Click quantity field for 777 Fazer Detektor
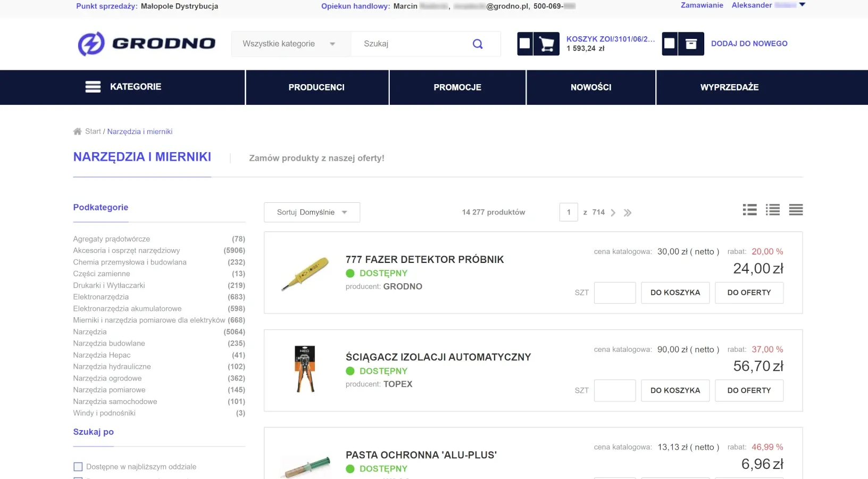The height and width of the screenshot is (479, 868). pos(615,293)
